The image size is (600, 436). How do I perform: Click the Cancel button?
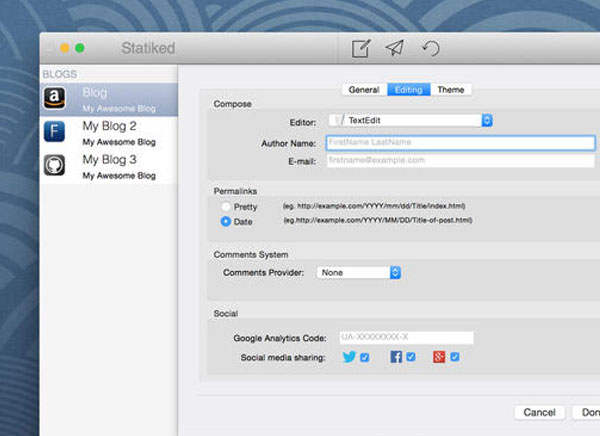tap(540, 412)
